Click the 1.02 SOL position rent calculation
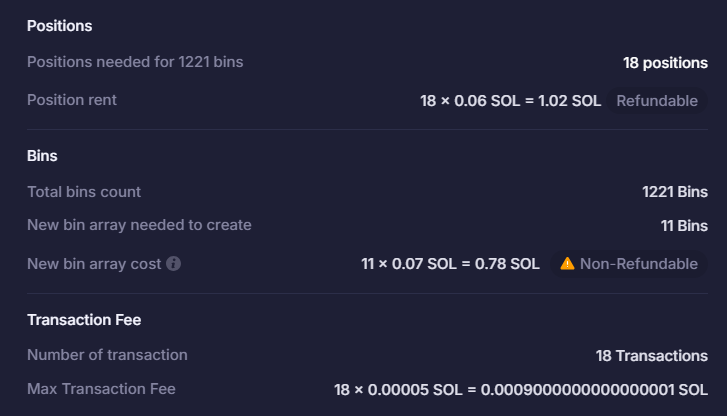 [510, 101]
